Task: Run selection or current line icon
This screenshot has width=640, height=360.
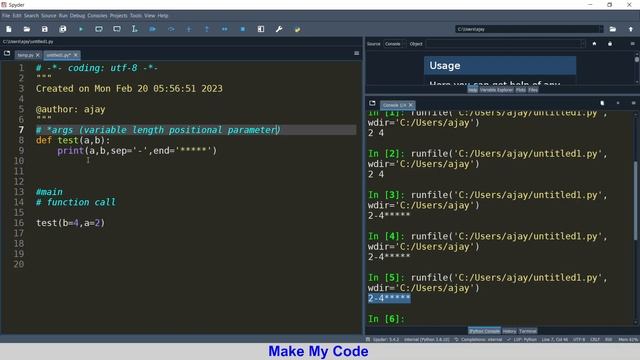Action: [x=135, y=29]
